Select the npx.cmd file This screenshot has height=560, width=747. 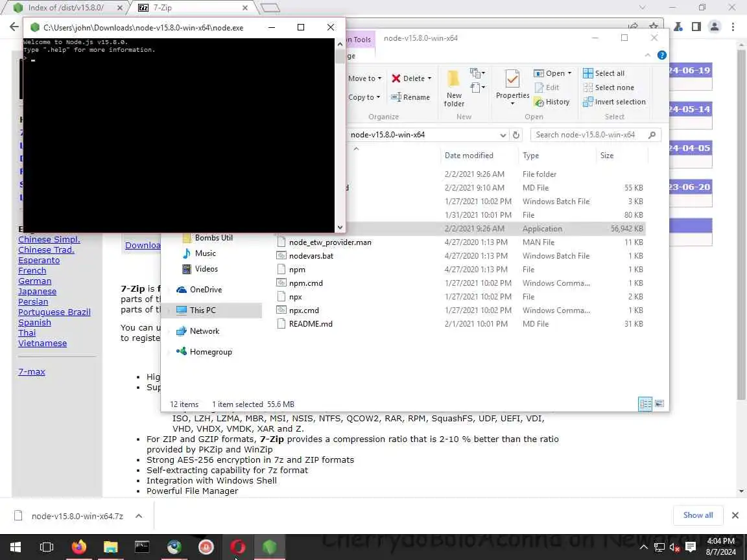click(x=304, y=310)
